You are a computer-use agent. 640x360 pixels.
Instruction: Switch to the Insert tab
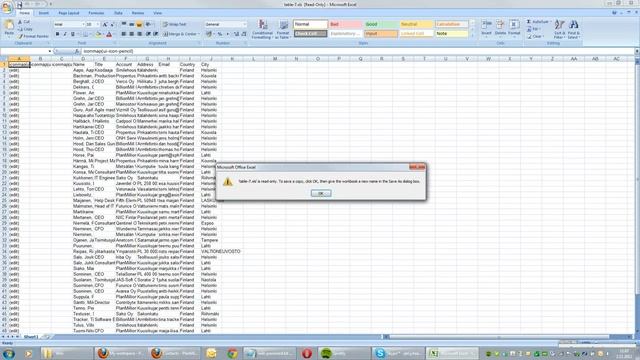(44, 13)
